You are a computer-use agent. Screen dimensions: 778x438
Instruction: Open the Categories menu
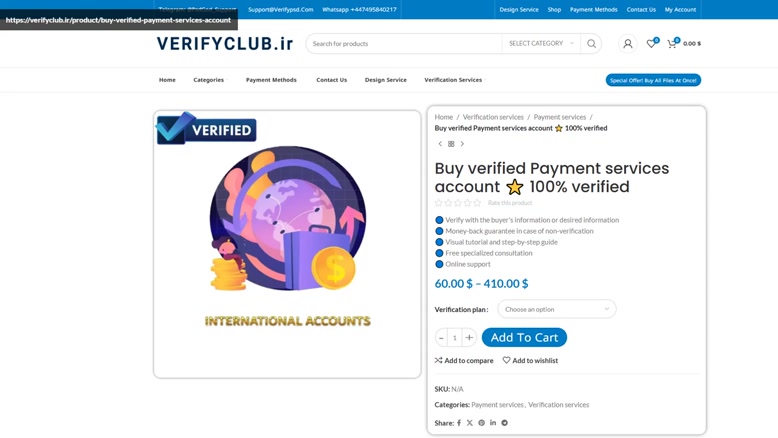click(208, 80)
